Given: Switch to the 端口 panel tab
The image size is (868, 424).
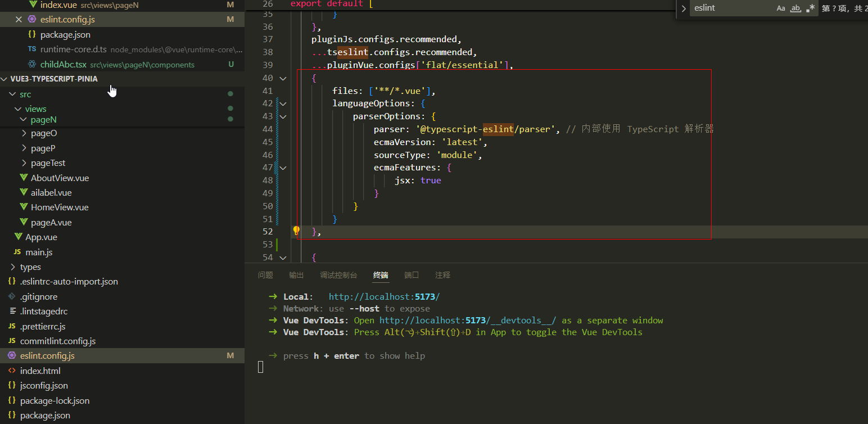Looking at the screenshot, I should (x=412, y=275).
